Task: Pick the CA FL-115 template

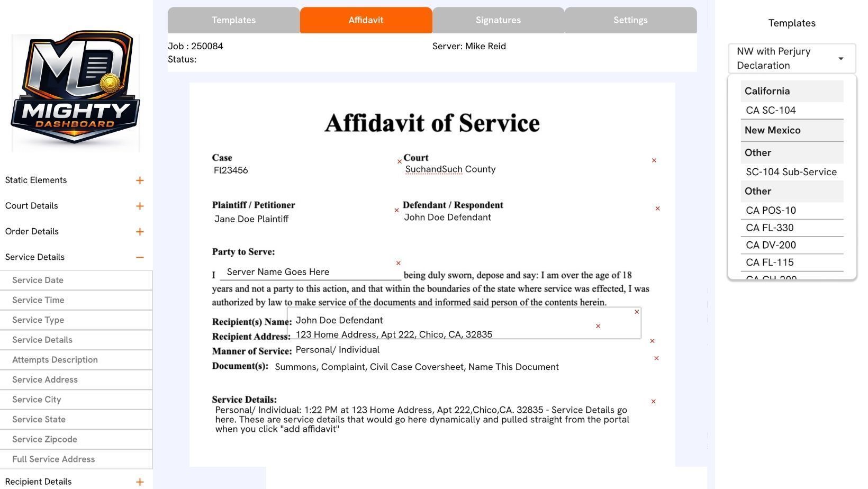Action: coord(792,262)
